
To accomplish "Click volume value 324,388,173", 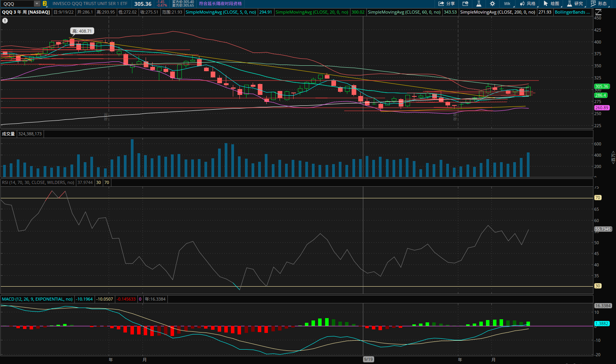I will (30, 134).
